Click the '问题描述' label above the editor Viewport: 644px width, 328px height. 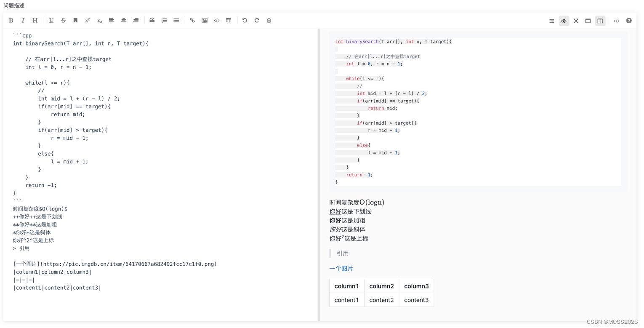[14, 5]
